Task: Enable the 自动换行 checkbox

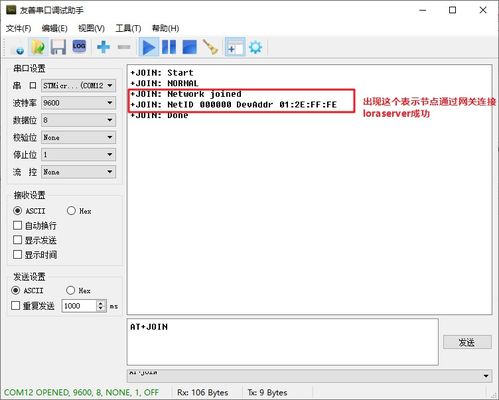Action: (17, 225)
